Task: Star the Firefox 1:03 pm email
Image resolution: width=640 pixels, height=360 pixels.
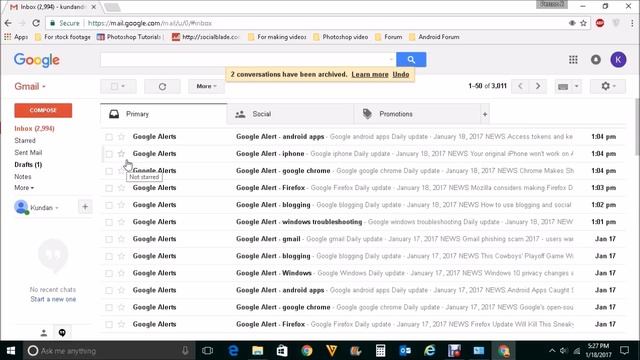Action: 121,188
